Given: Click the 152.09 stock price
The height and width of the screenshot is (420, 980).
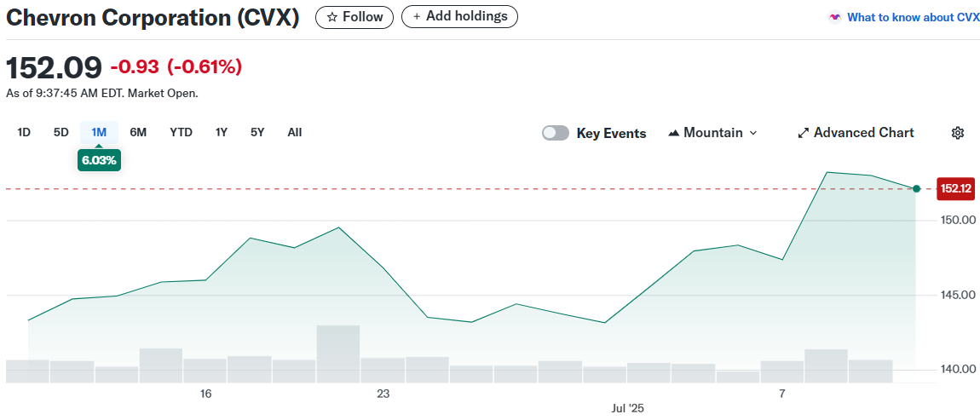Looking at the screenshot, I should coord(54,66).
